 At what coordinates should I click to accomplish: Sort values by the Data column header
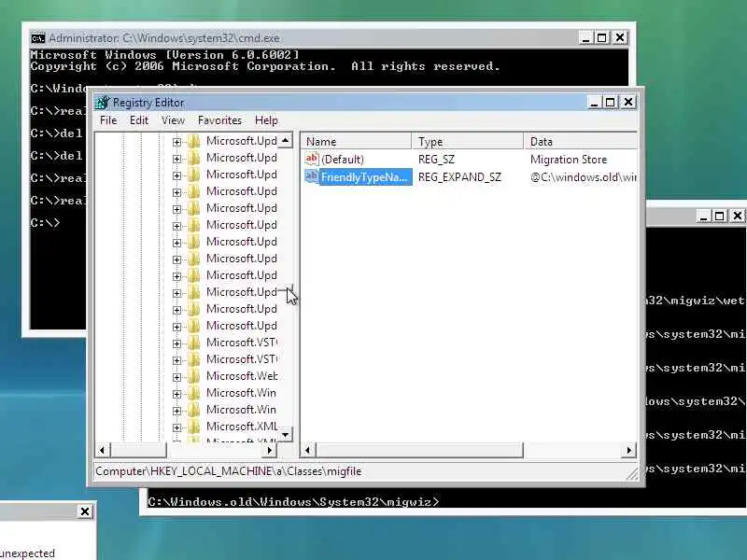coord(580,142)
